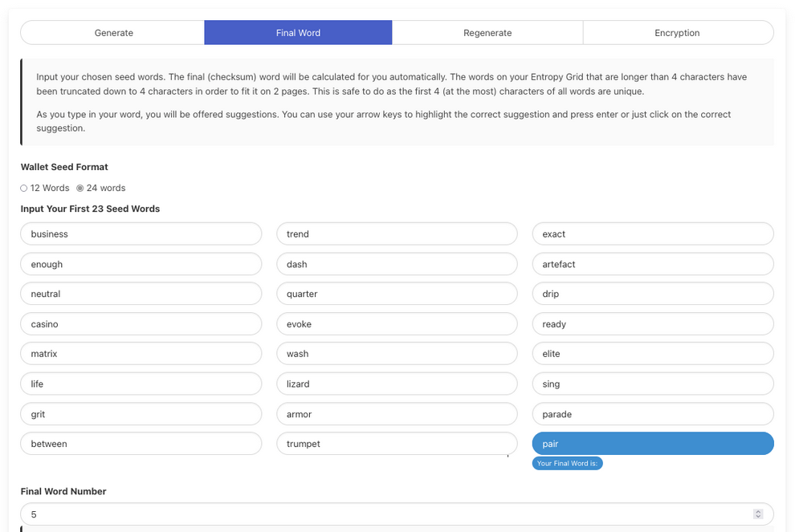Open the Regenerate tab
Screen dimensions: 795x532
point(487,32)
